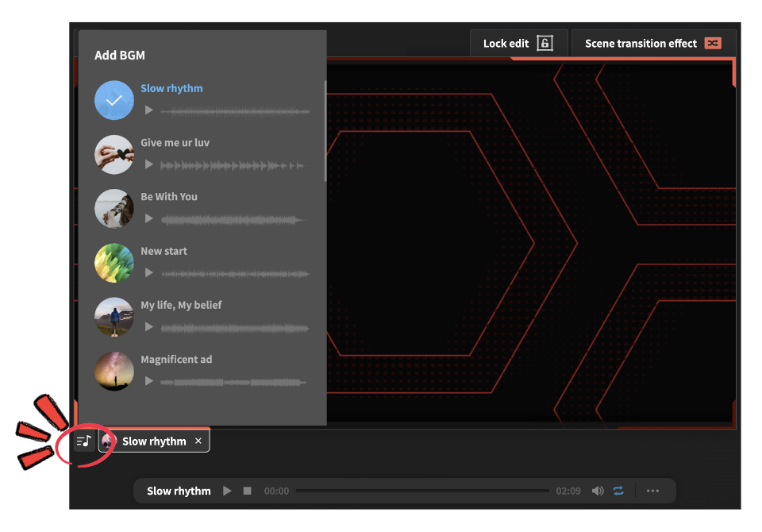762x532 pixels.
Task: Preview Slow rhythm with its play arrow
Action: [149, 110]
